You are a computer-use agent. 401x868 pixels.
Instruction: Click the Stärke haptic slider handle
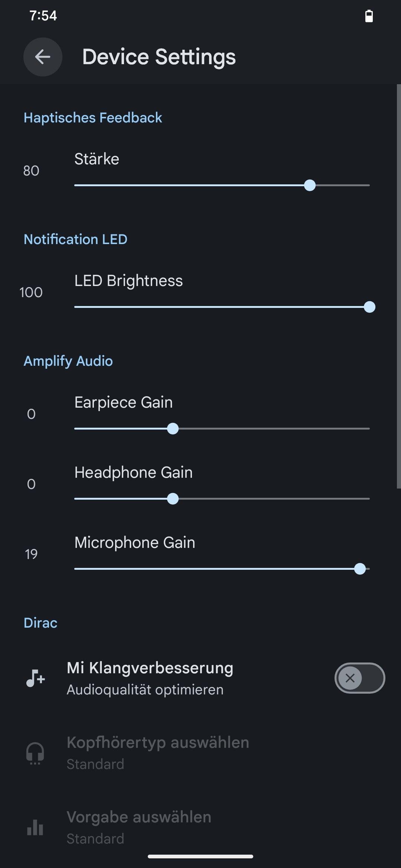[310, 185]
